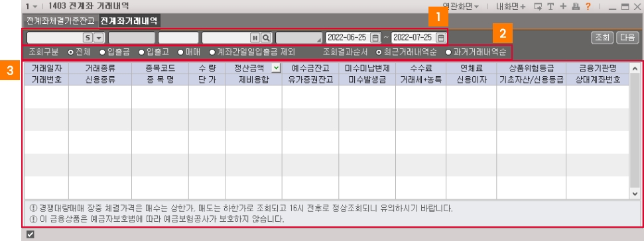Screen dimensions: 644x241
Task: Open the 정산금액 column dropdown
Action: click(277, 68)
